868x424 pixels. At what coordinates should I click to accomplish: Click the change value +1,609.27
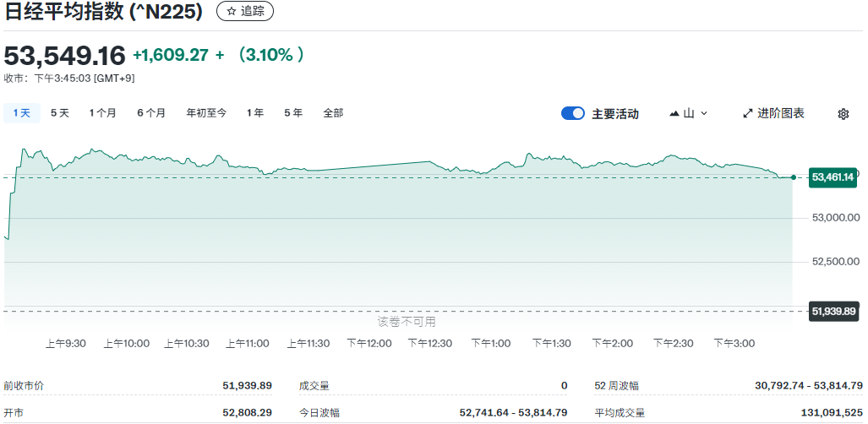pos(171,55)
